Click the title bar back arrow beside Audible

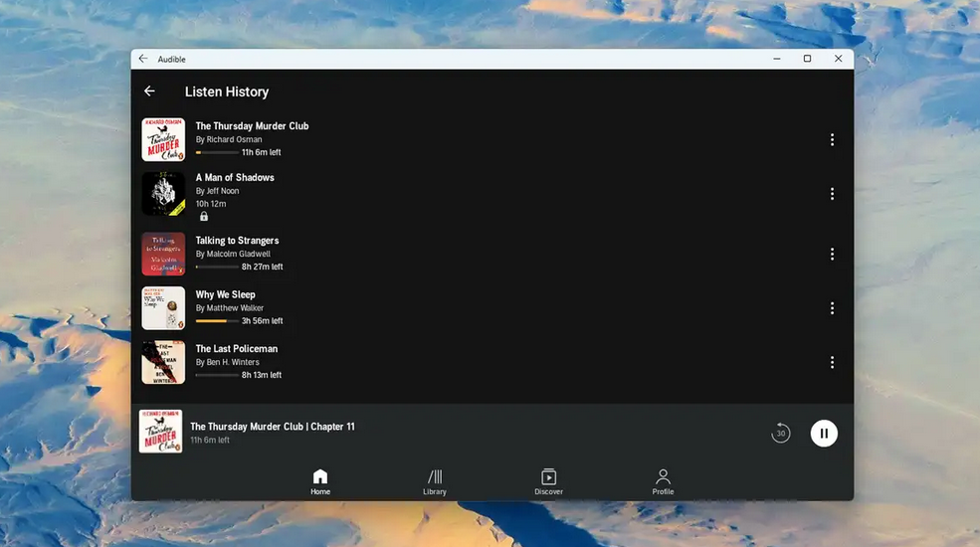(x=143, y=59)
